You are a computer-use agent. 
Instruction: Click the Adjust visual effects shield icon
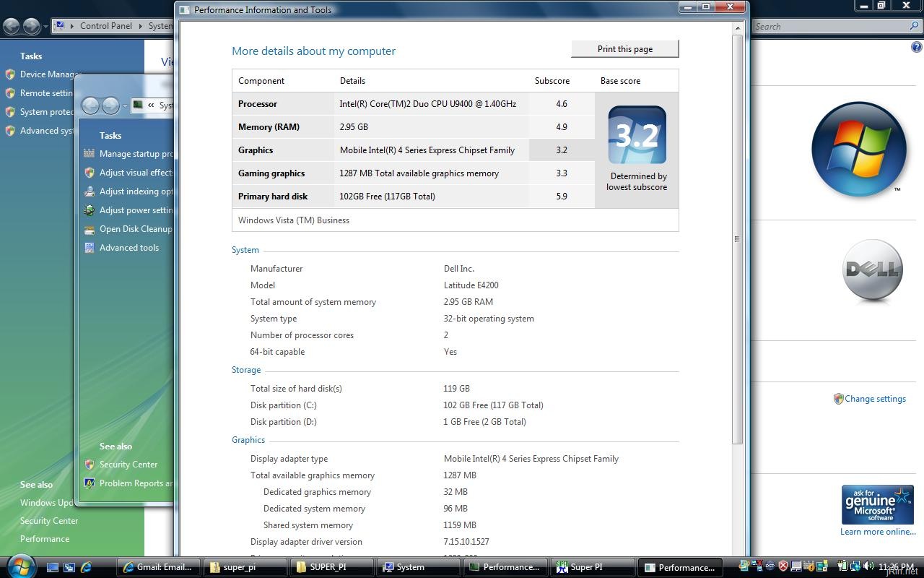coord(90,173)
